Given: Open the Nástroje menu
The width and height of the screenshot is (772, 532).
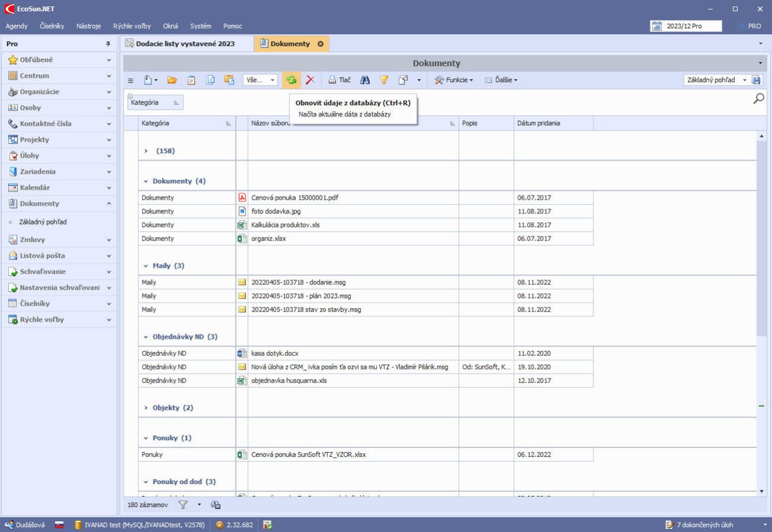Looking at the screenshot, I should coord(89,26).
